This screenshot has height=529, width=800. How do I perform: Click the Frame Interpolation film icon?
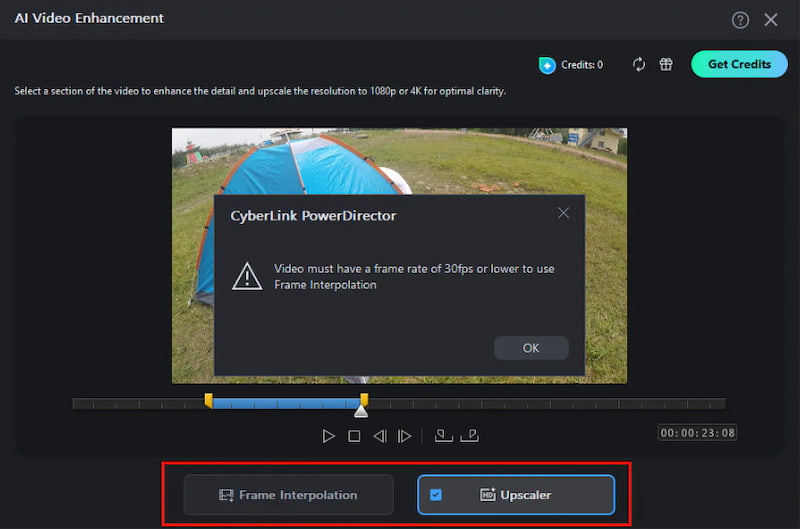click(x=226, y=495)
